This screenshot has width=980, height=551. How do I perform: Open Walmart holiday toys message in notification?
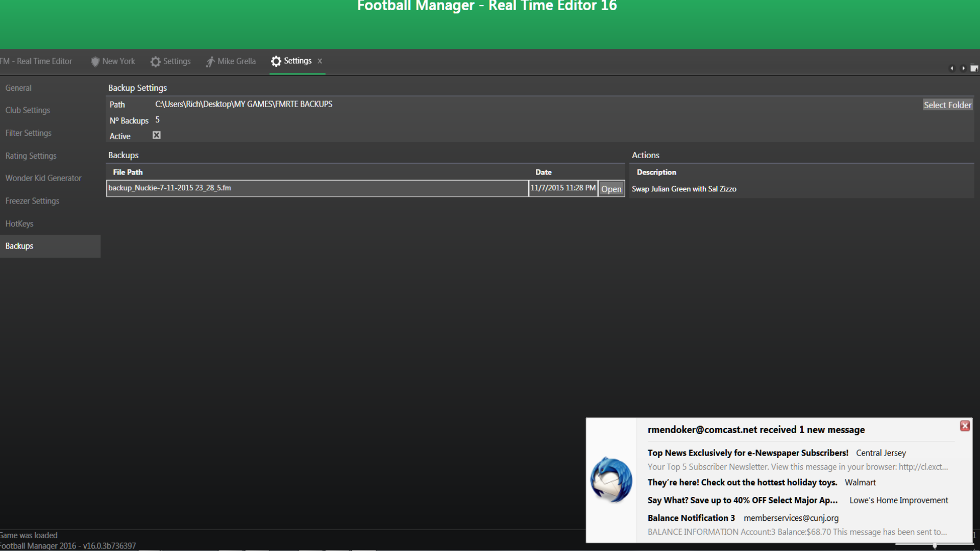(742, 483)
